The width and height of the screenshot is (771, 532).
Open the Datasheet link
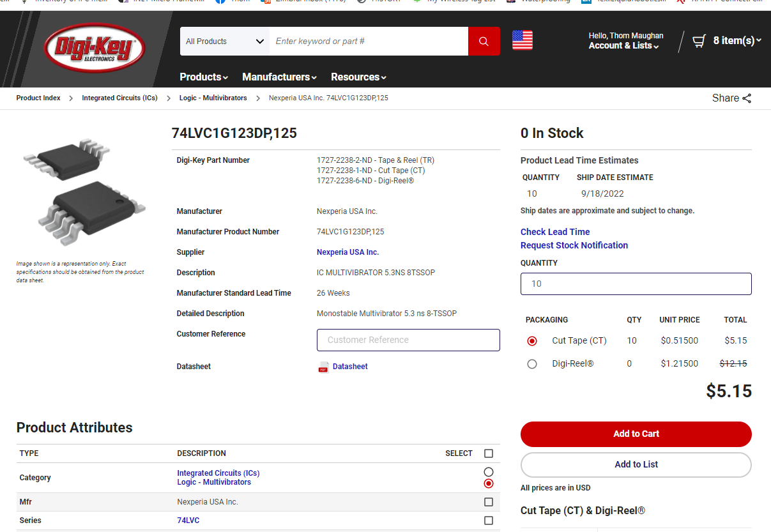click(350, 367)
